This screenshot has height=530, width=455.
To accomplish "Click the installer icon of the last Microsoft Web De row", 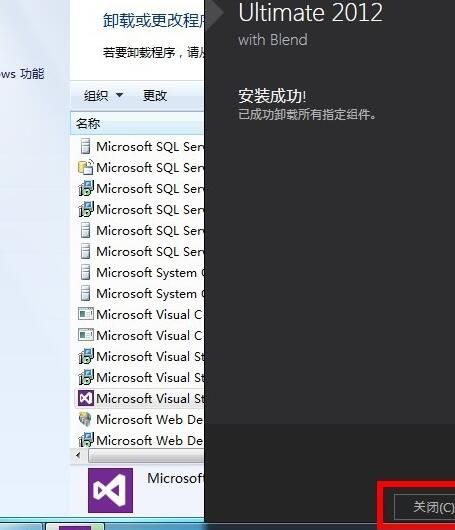I will click(86, 440).
